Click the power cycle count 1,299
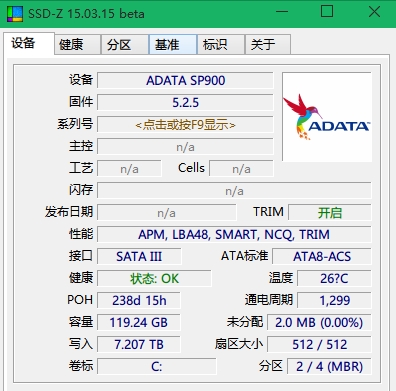 tap(334, 301)
